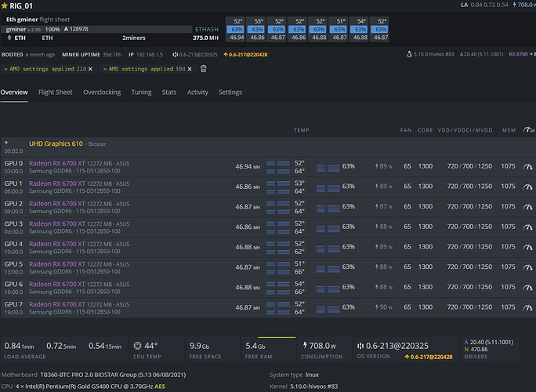Open the Flight Sheet tab
Screen dimensions: 536x392
[56, 93]
